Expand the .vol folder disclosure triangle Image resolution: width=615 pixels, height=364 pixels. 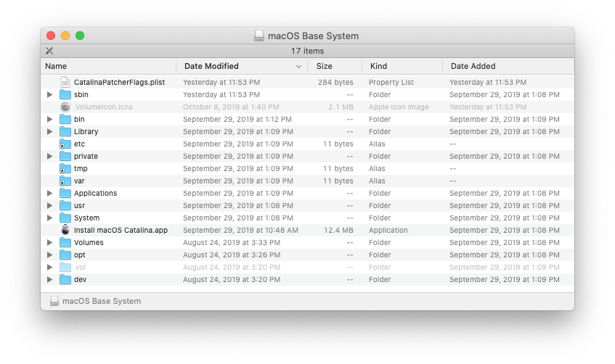[50, 268]
